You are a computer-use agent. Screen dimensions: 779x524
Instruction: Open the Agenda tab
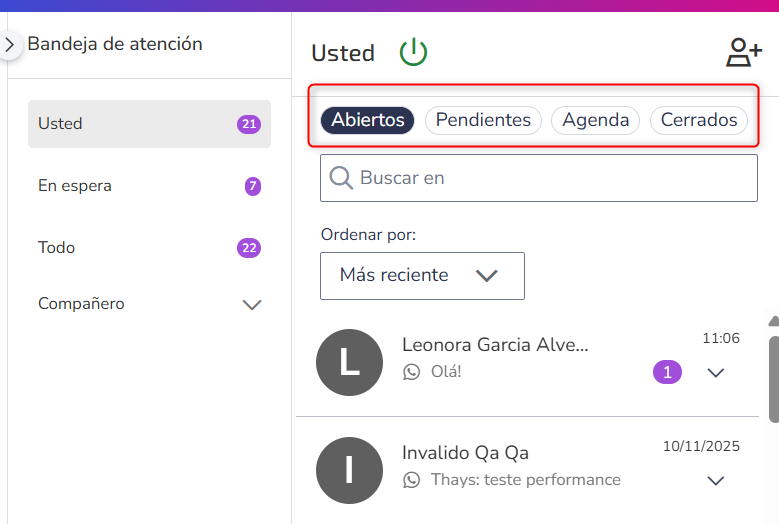(595, 120)
